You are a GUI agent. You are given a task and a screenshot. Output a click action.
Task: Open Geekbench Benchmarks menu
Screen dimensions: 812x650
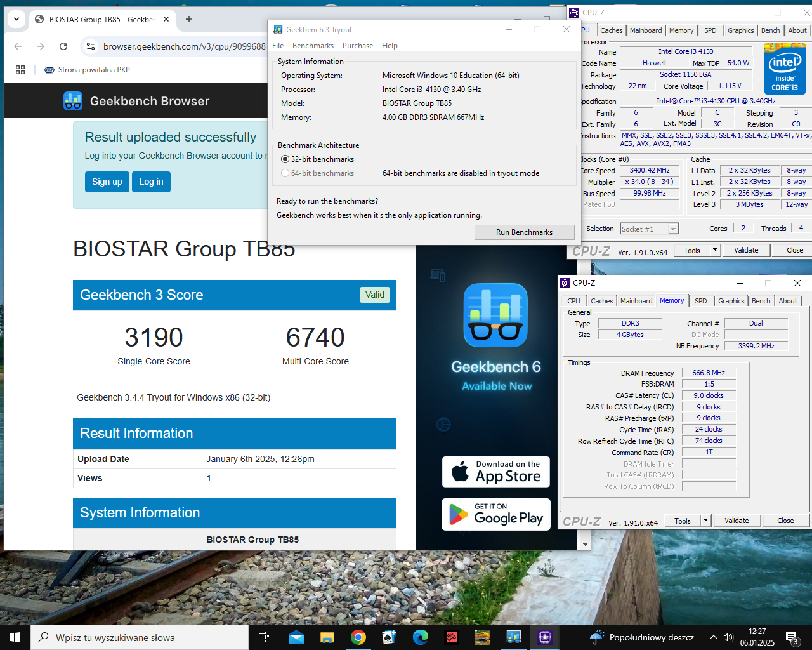313,46
